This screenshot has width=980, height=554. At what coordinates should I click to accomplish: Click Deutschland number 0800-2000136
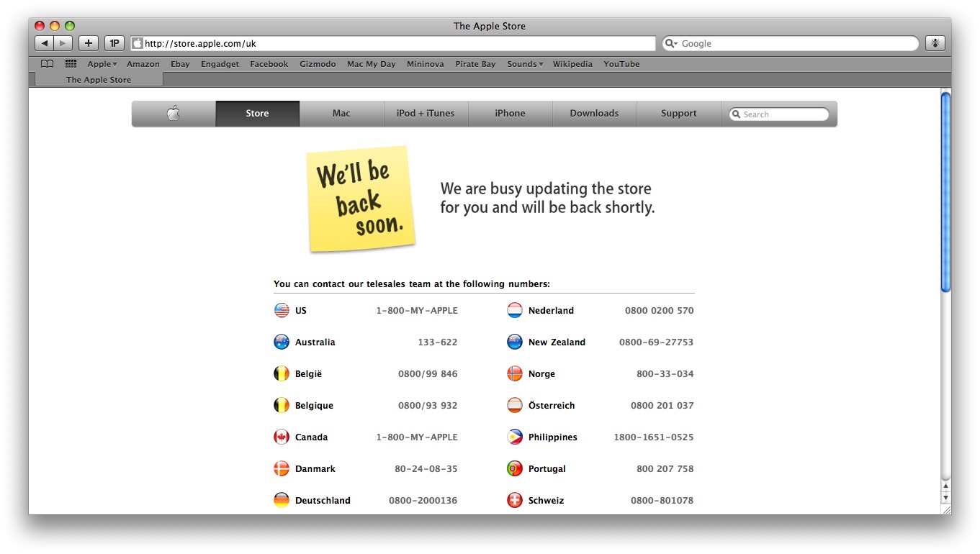(423, 501)
